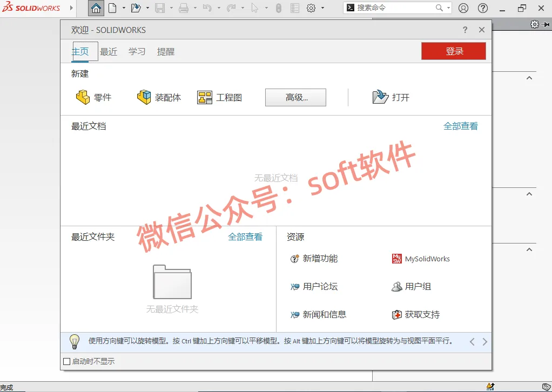The width and height of the screenshot is (552, 392).
Task: Click the status bar tag icon at far right
Action: (x=547, y=387)
